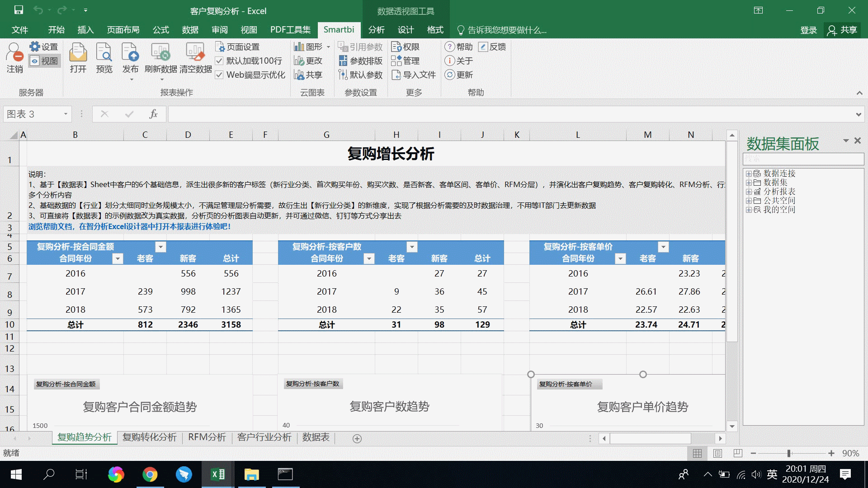Switch to the RFM分析 sheet tab
Viewport: 868px width, 488px height.
point(207,437)
